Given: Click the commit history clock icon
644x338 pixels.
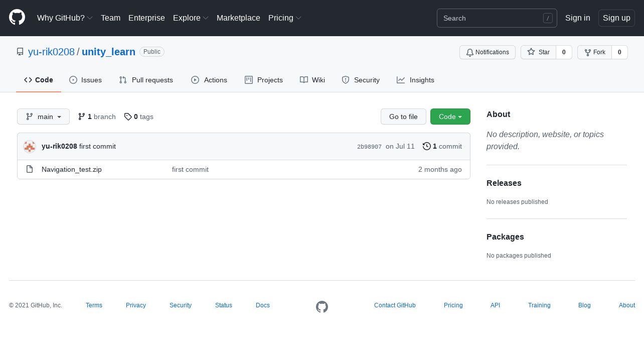Looking at the screenshot, I should 427,146.
